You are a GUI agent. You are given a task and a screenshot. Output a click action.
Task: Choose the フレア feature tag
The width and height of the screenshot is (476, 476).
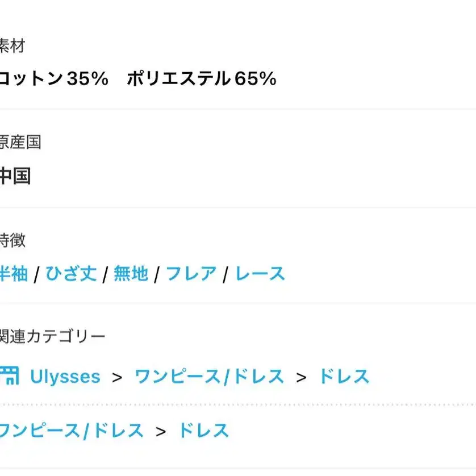[x=191, y=274]
